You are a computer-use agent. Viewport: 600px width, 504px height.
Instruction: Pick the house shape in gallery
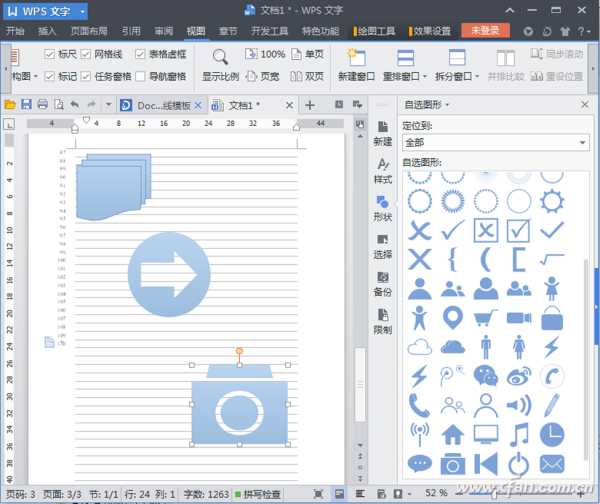click(454, 434)
